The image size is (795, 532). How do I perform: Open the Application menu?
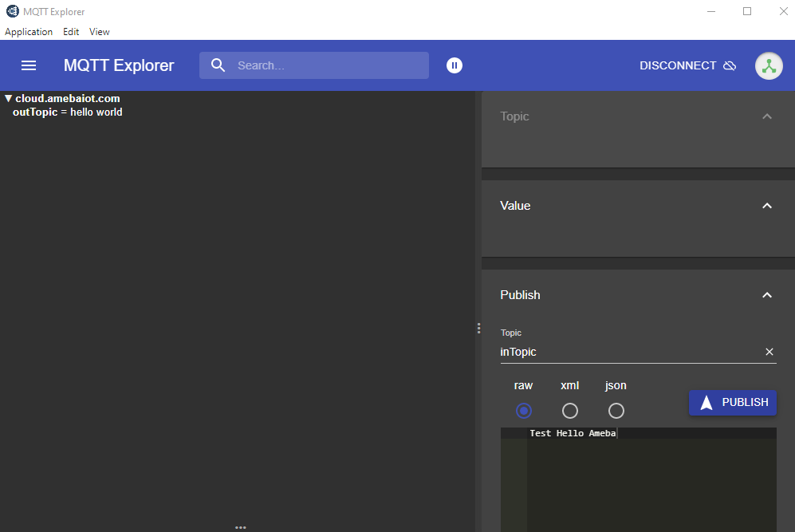pos(29,32)
